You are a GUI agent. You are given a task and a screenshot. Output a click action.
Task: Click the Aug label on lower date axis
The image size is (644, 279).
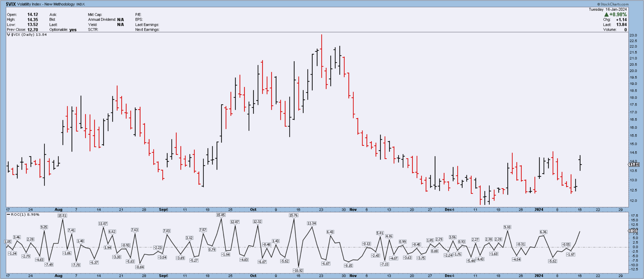(x=58, y=276)
